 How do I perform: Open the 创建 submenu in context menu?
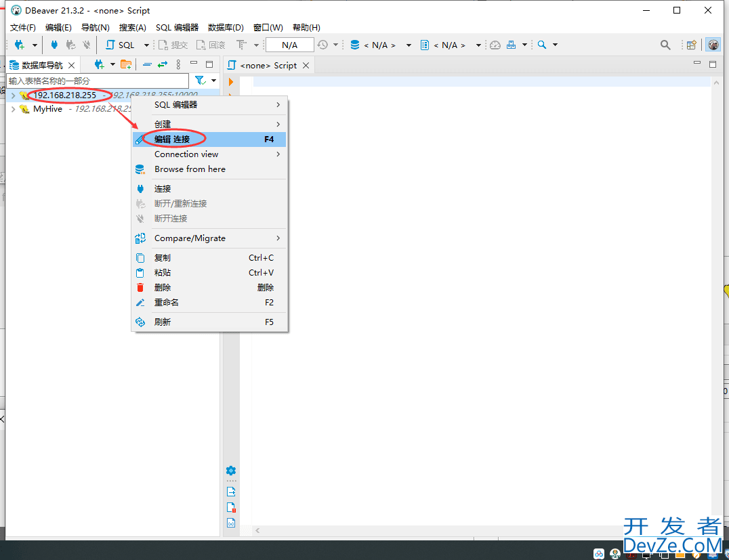pyautogui.click(x=209, y=124)
